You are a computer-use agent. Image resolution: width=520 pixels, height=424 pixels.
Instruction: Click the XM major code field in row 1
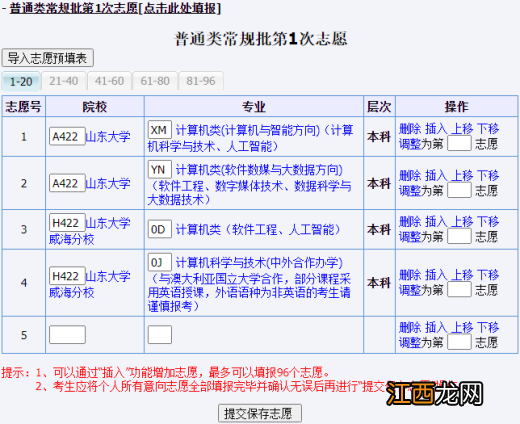tap(160, 130)
